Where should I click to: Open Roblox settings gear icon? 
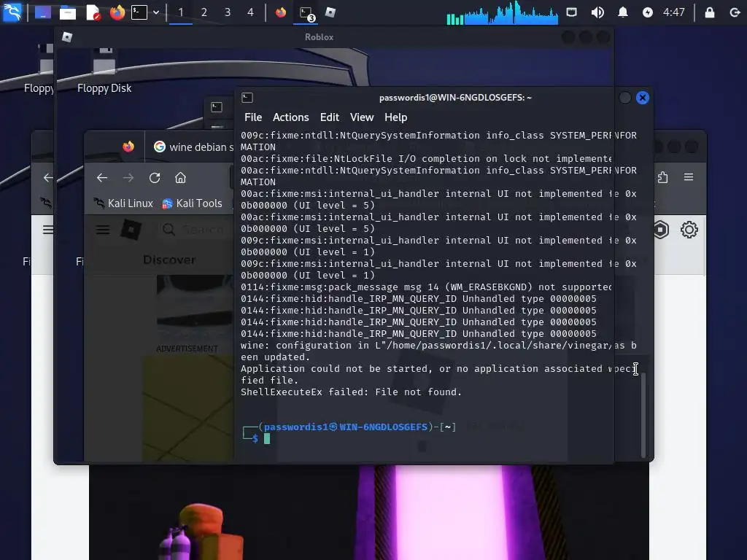[689, 230]
